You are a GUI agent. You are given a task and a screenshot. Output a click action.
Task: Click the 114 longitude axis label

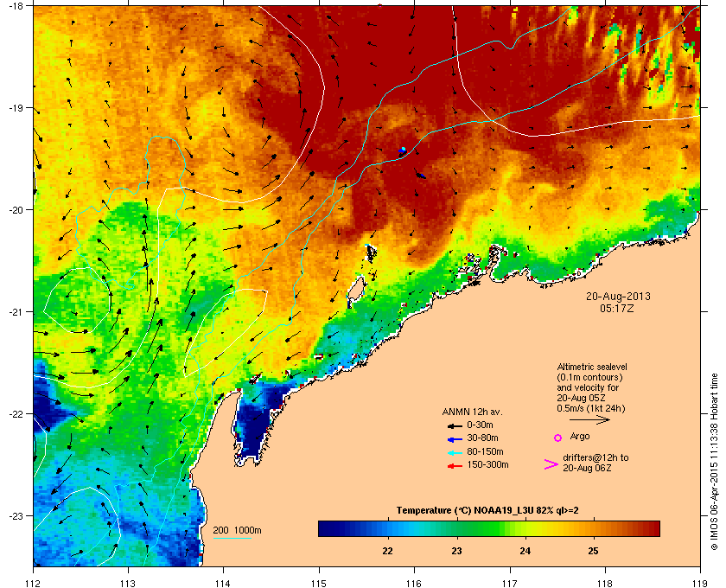tap(223, 584)
